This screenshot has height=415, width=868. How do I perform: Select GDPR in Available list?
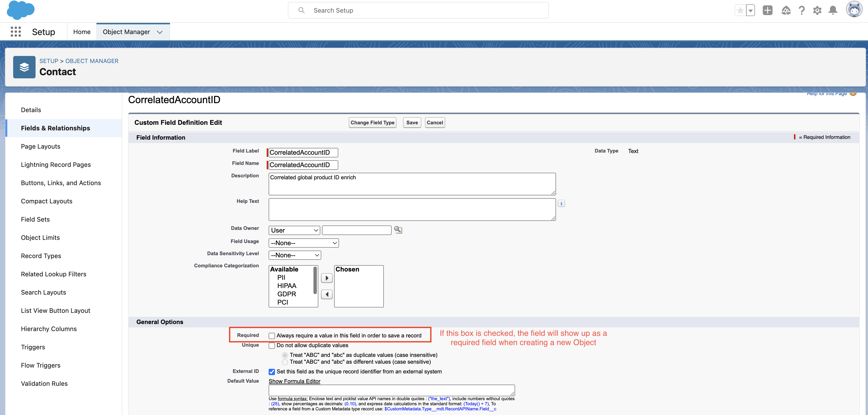[x=287, y=294]
